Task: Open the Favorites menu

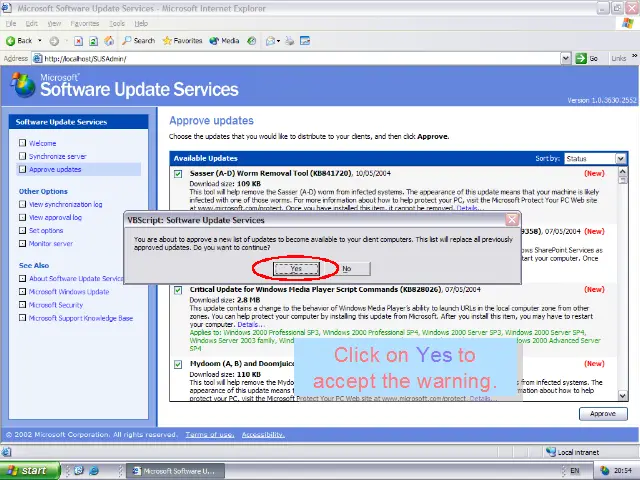Action: pos(85,24)
